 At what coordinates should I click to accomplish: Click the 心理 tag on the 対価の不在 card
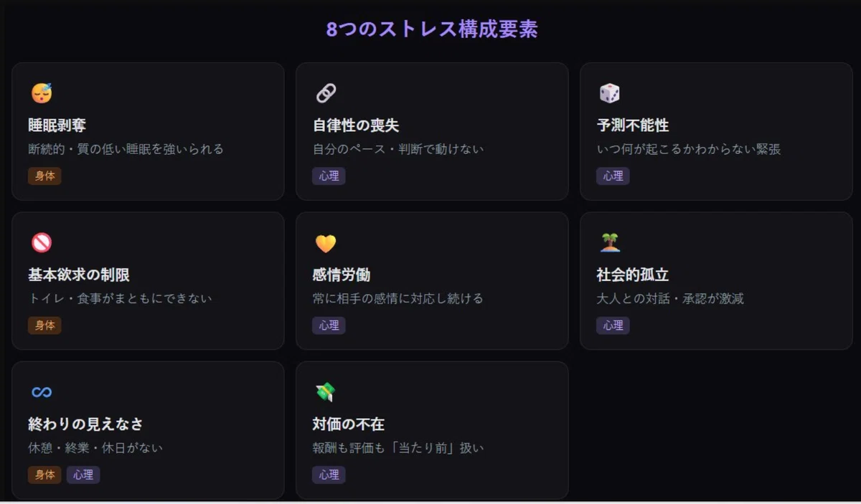click(329, 475)
